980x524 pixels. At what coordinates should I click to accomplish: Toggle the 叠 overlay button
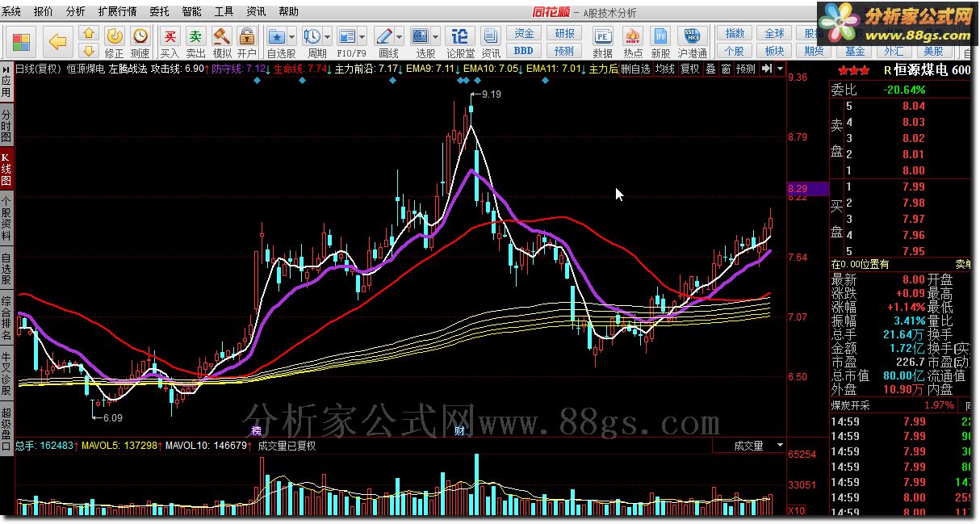pos(710,69)
